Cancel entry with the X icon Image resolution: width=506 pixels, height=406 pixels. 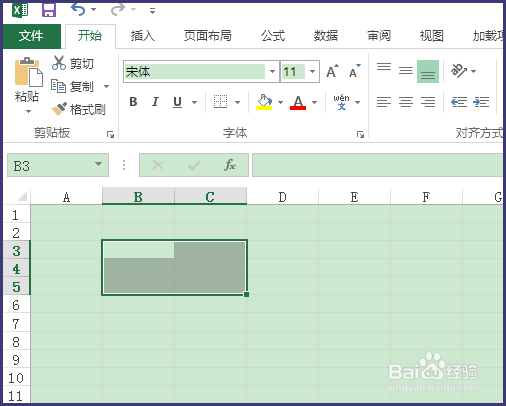pos(158,165)
